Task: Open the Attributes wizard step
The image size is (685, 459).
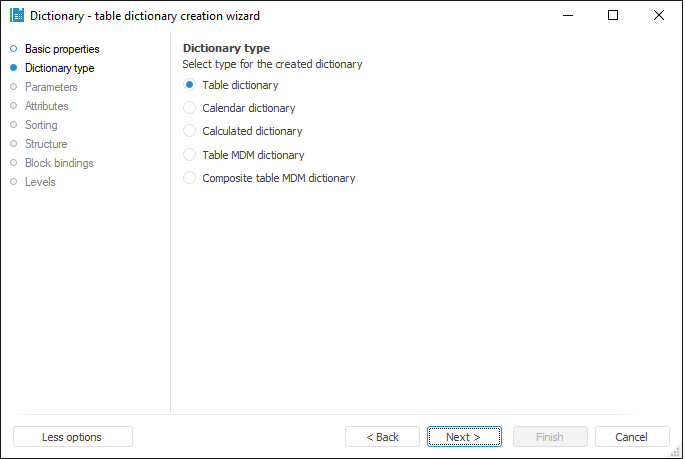Action: coord(47,106)
